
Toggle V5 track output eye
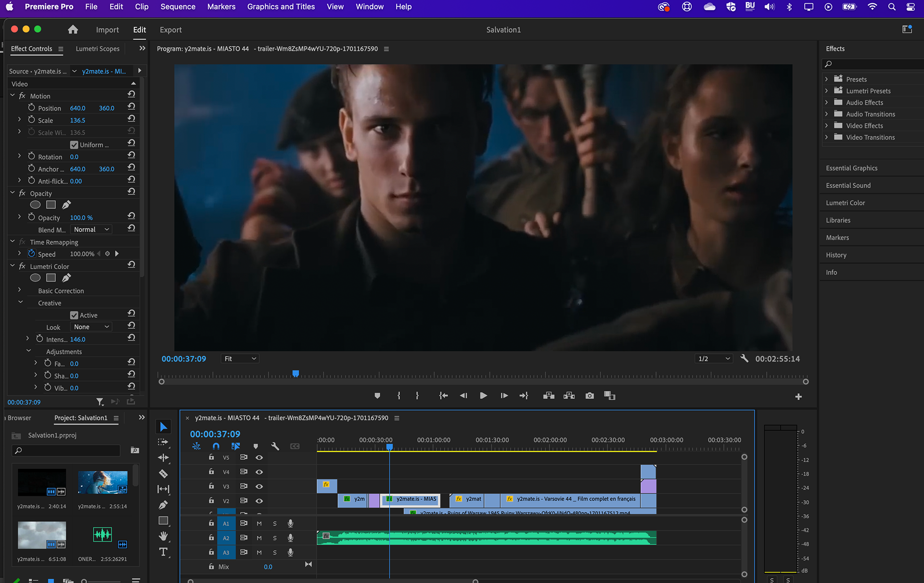(259, 457)
